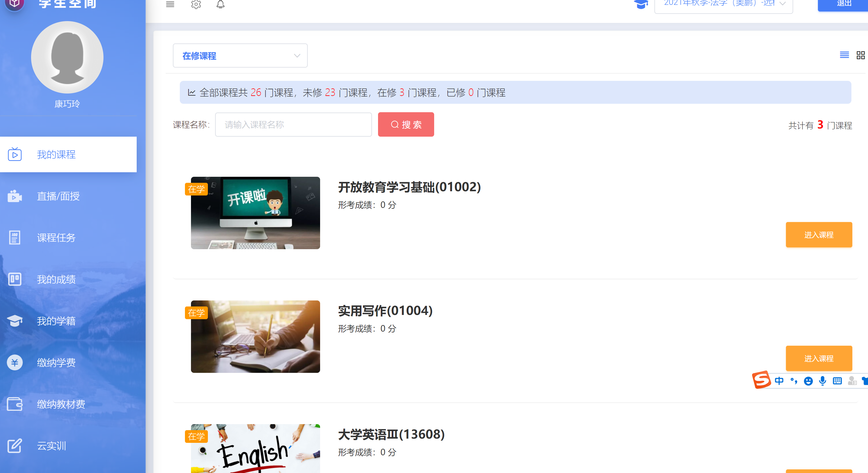The height and width of the screenshot is (473, 868).
Task: Open Sogou emoji face icon
Action: tap(808, 381)
